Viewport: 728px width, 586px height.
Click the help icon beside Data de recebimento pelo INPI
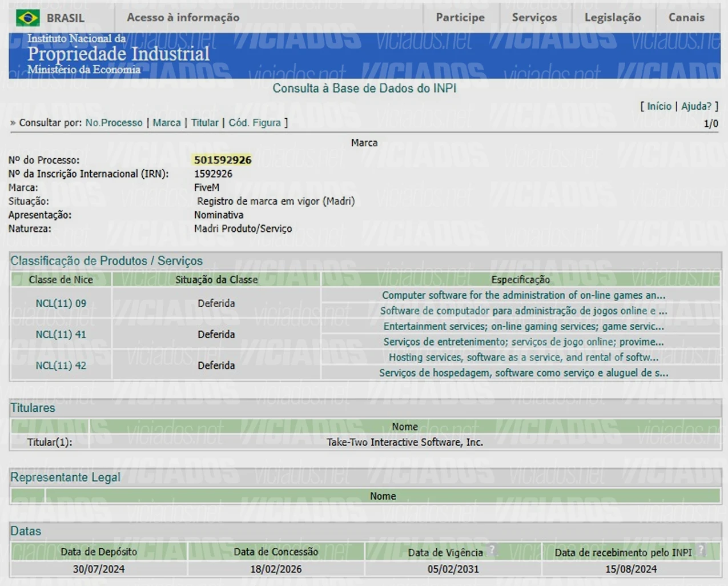click(701, 550)
